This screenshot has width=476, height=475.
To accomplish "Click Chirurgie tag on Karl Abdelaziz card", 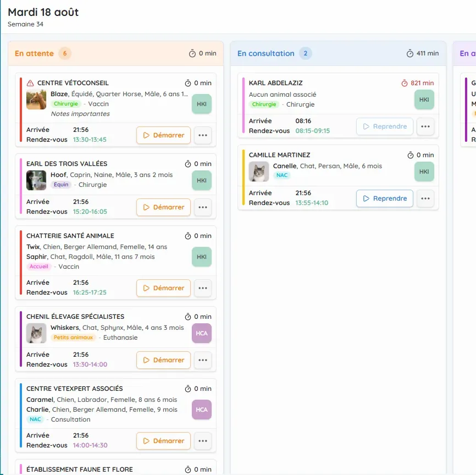I will coord(264,104).
